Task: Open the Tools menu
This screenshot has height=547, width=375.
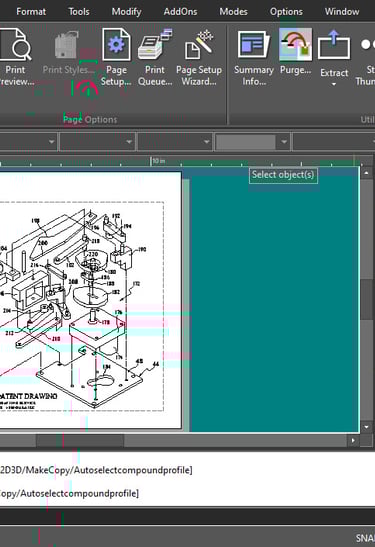Action: [x=78, y=12]
